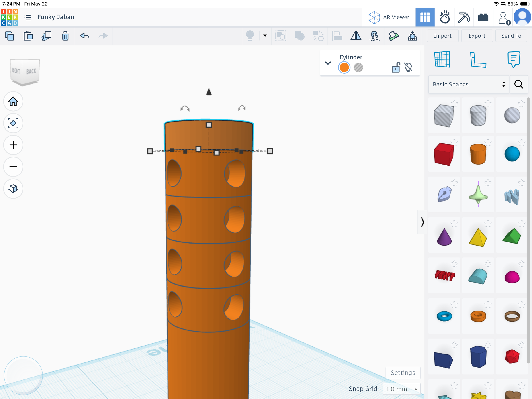The image size is (532, 399).
Task: Click the Redo arrow
Action: (103, 36)
